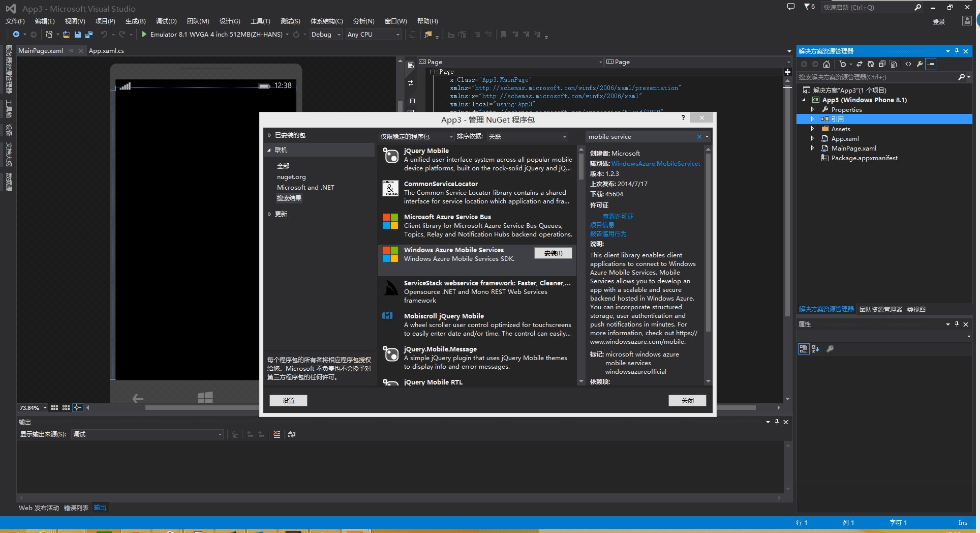Click the Collapse All icon in Solution Explorer
Screen dimensions: 980x533
click(x=882, y=64)
